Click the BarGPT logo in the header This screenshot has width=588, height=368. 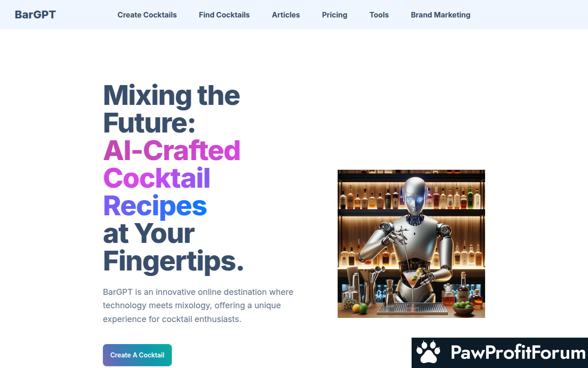[x=35, y=15]
